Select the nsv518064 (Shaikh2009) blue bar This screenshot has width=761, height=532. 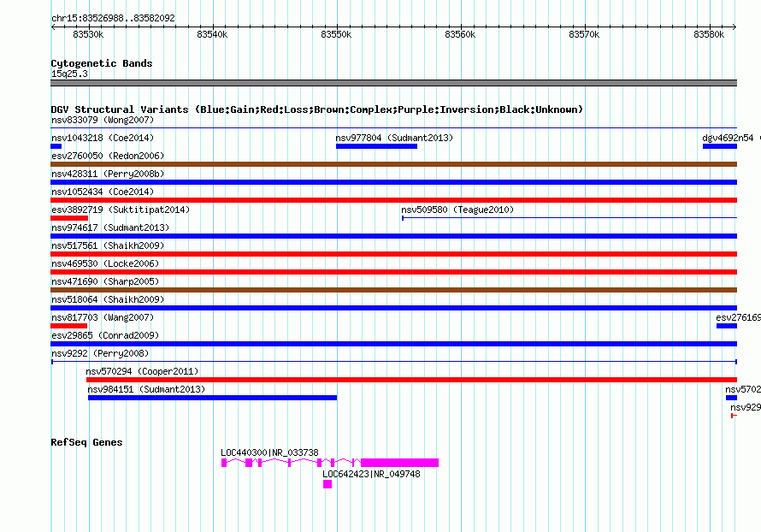(x=393, y=308)
